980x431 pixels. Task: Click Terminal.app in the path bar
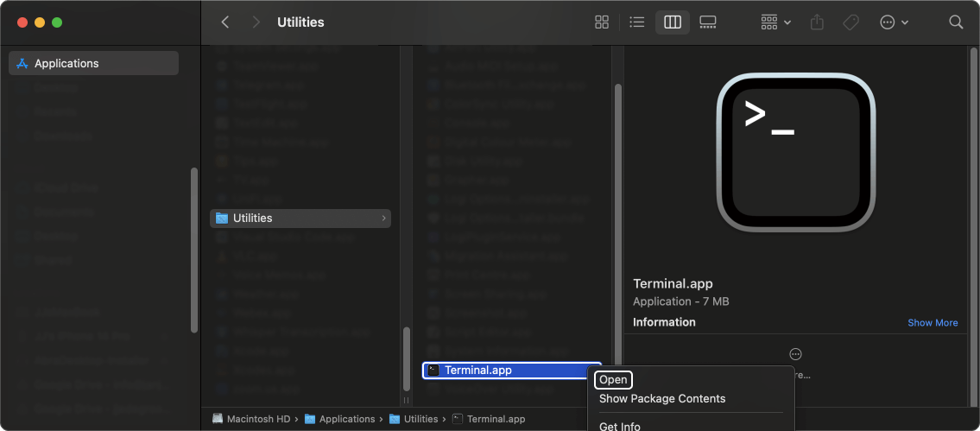click(x=489, y=419)
